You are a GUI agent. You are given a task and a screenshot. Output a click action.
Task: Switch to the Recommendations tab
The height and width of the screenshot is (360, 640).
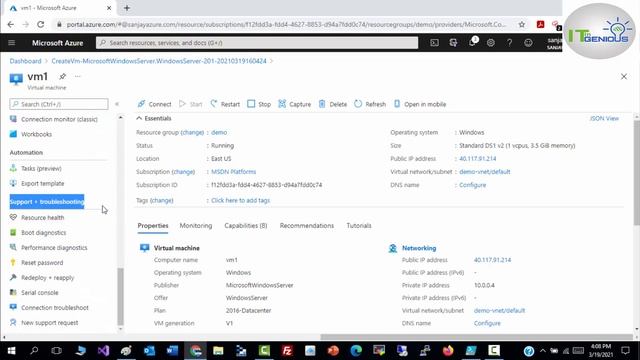[x=307, y=226]
